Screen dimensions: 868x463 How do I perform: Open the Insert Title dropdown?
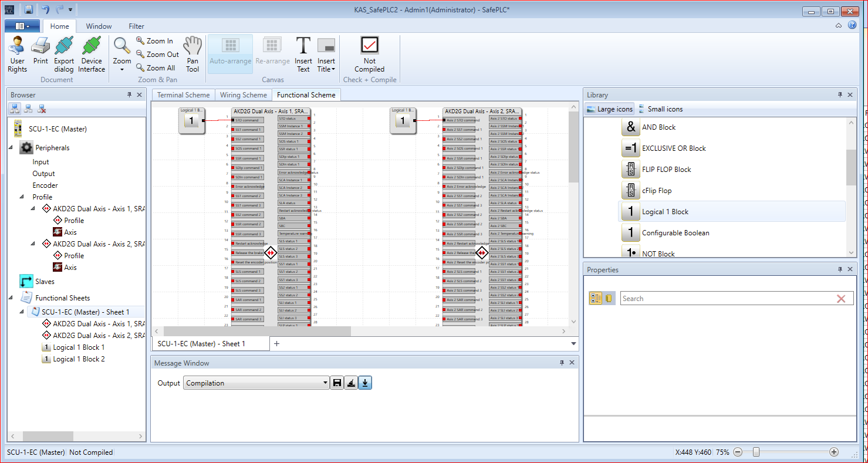point(326,54)
